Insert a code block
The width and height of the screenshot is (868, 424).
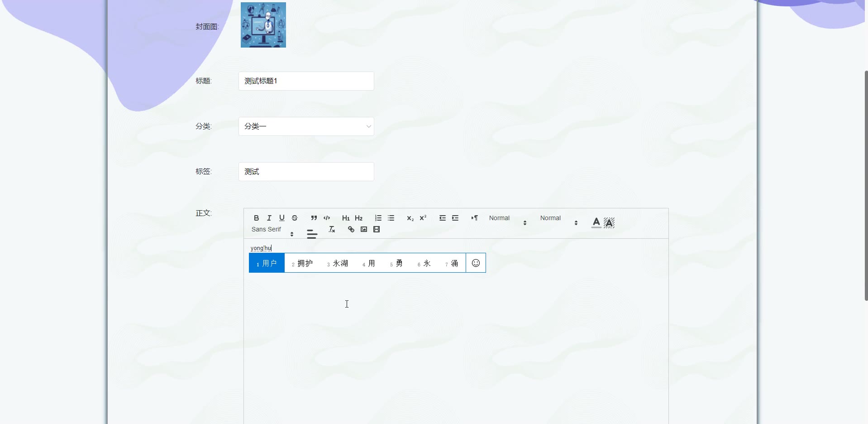click(x=327, y=218)
